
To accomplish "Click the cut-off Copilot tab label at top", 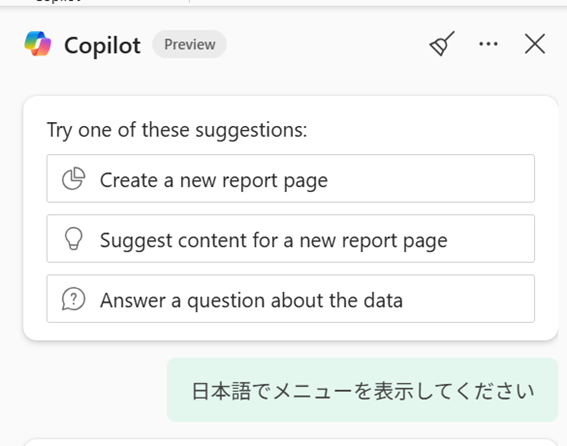I will (x=59, y=1).
